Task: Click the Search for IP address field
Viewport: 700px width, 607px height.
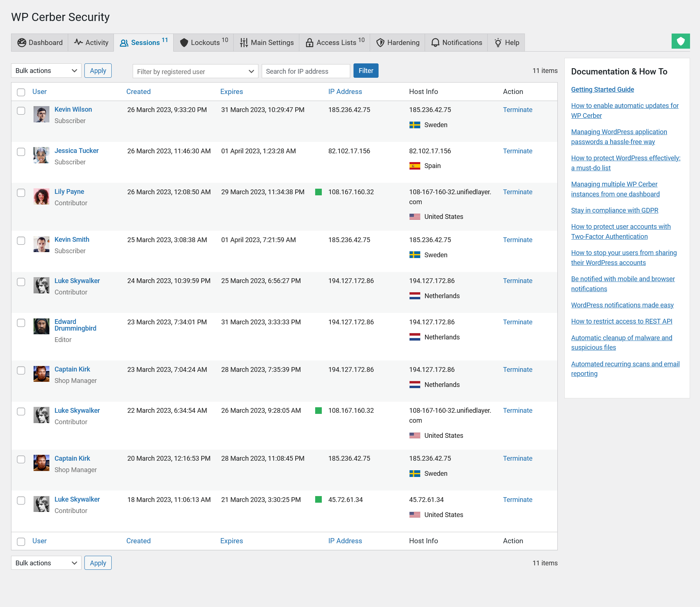Action: coord(306,71)
